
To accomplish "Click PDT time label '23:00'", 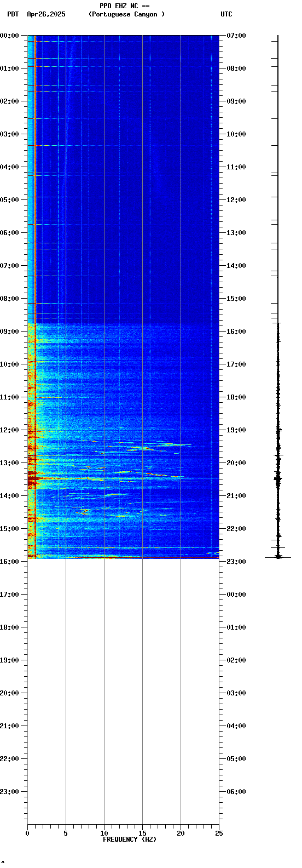I will pos(9,792).
